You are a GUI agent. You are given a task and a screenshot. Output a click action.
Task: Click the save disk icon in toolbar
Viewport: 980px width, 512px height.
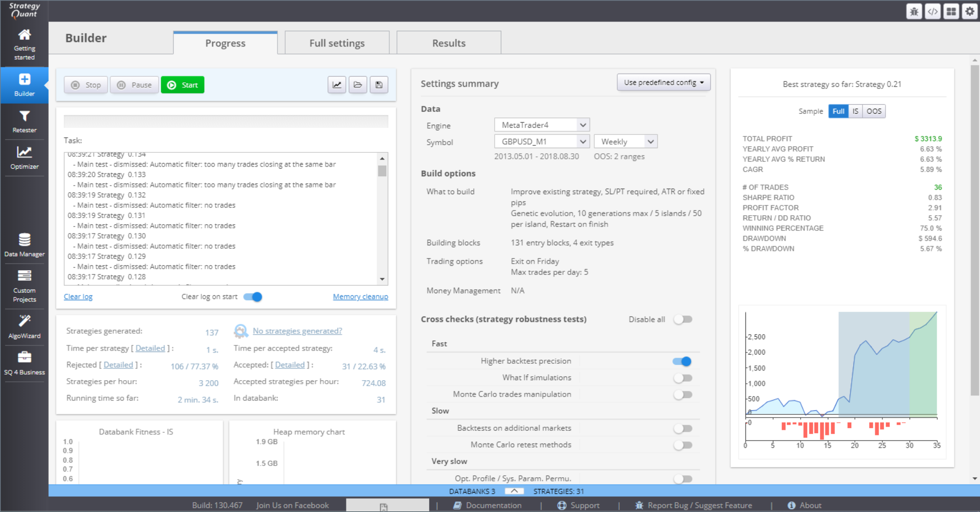click(379, 85)
